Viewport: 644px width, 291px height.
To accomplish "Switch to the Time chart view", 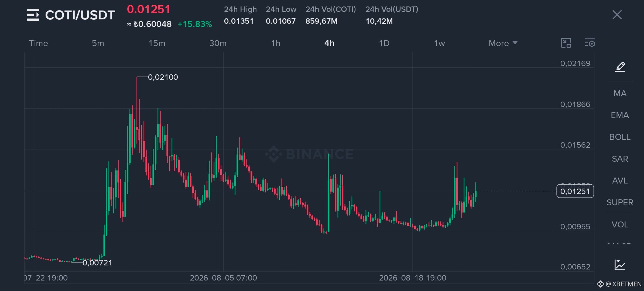I will click(x=38, y=43).
